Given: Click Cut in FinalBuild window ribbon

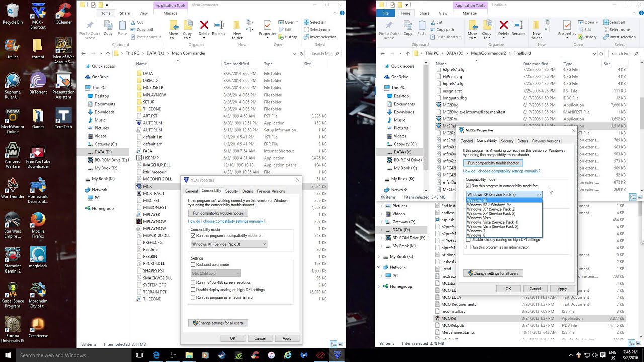Looking at the screenshot, I should 436,22.
